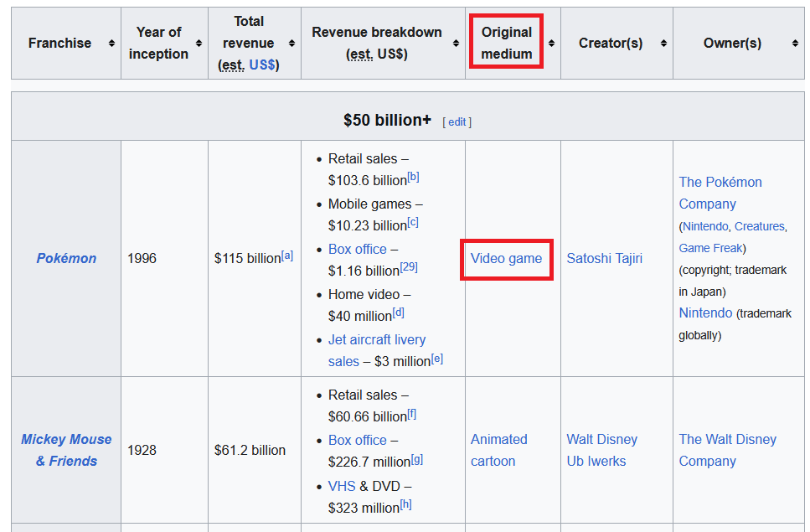Open the Animated cartoon link

[x=499, y=450]
